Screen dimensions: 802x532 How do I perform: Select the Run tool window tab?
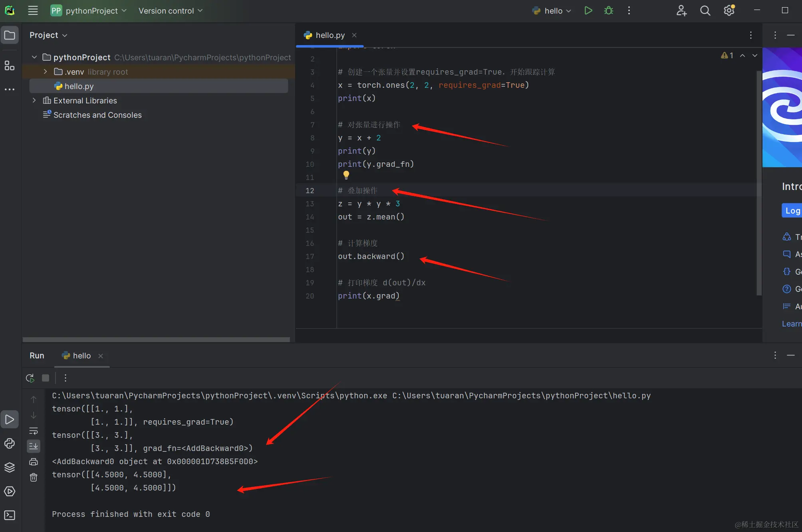37,356
